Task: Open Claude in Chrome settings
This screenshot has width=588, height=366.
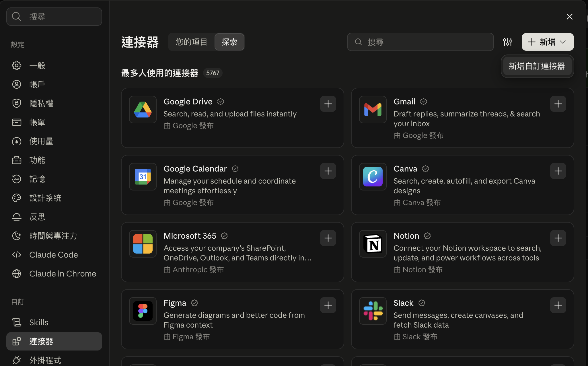Action: point(54,274)
